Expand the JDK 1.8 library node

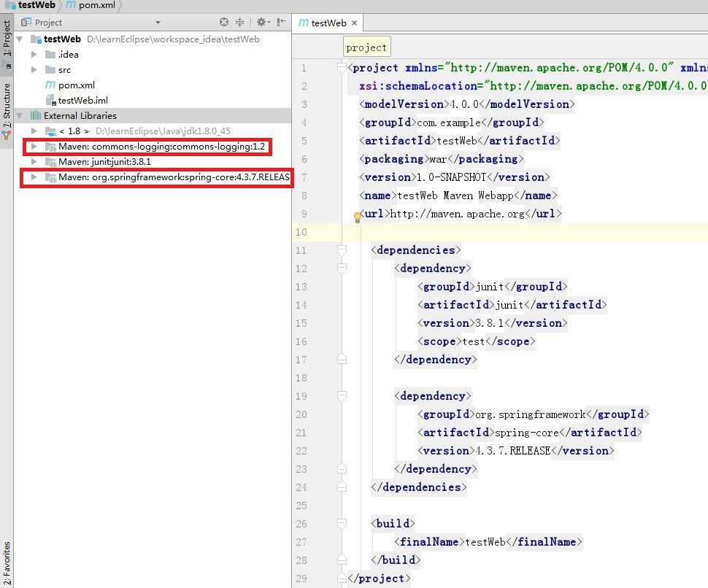point(34,131)
